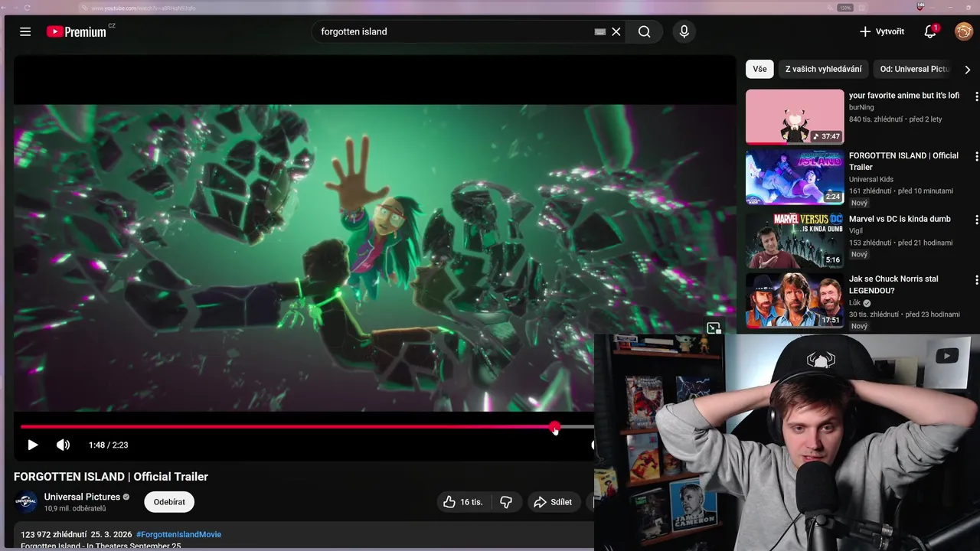Clear search text with the X icon
980x551 pixels.
click(x=616, y=31)
